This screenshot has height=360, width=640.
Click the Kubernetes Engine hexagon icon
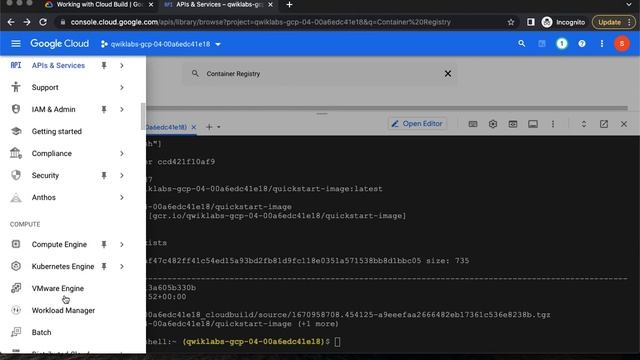click(16, 266)
